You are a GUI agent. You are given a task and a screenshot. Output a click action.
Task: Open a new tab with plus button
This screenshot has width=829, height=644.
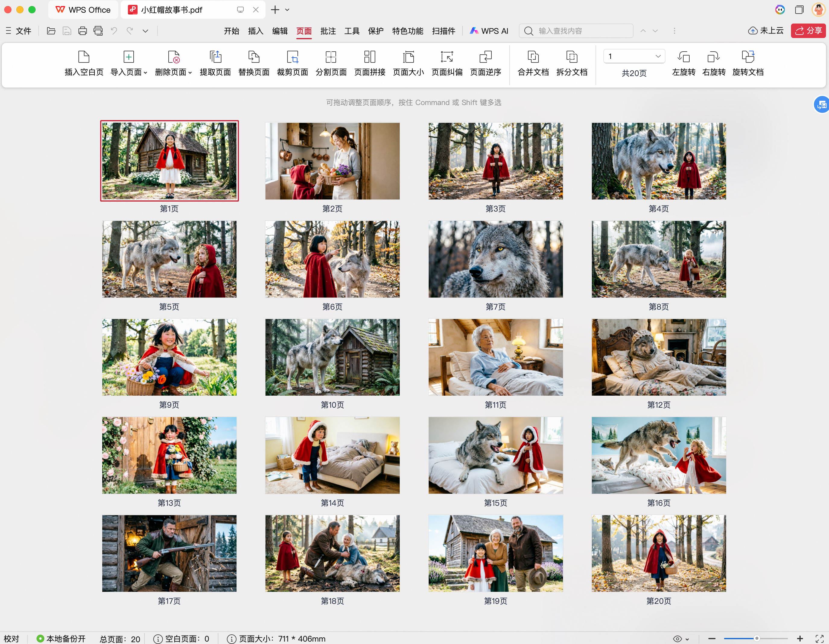(275, 9)
